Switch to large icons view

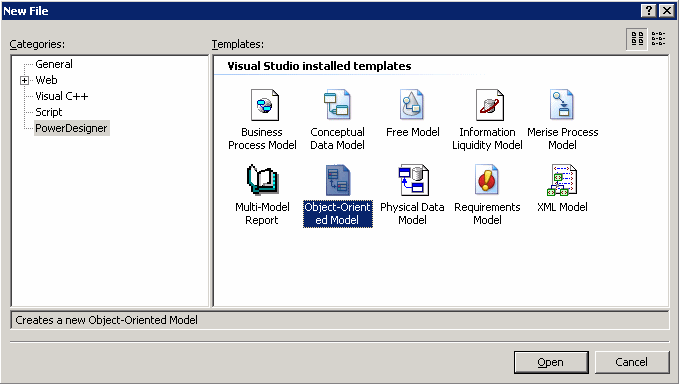tap(637, 39)
